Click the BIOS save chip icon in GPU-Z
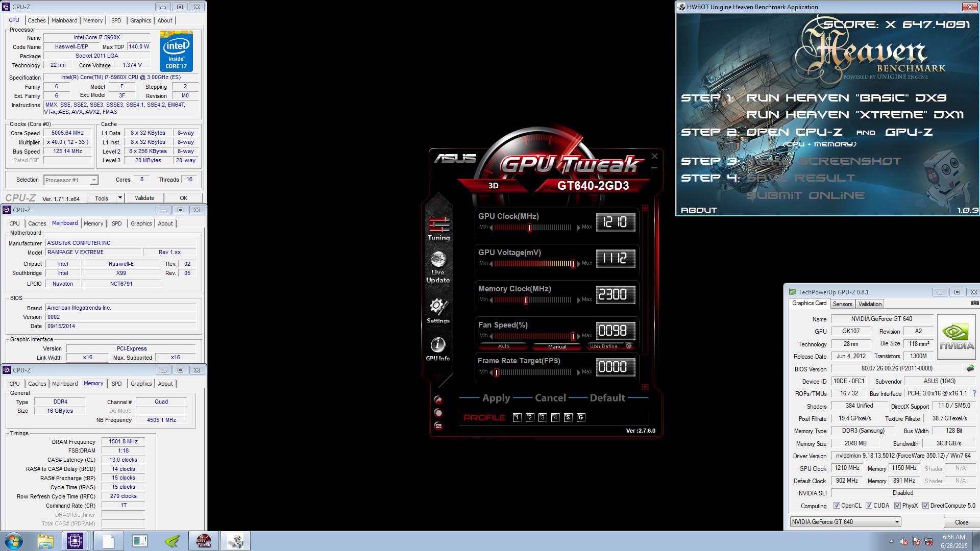 click(x=970, y=368)
